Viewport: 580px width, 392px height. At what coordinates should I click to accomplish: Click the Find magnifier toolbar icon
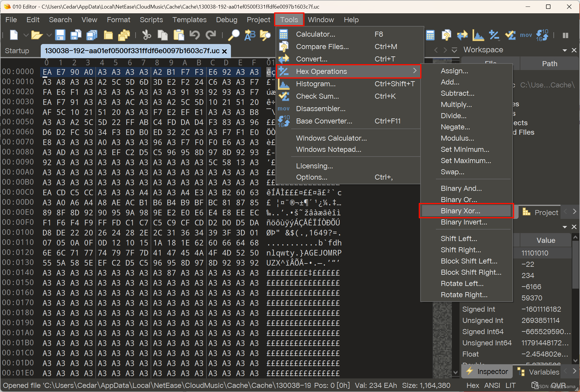(x=234, y=35)
